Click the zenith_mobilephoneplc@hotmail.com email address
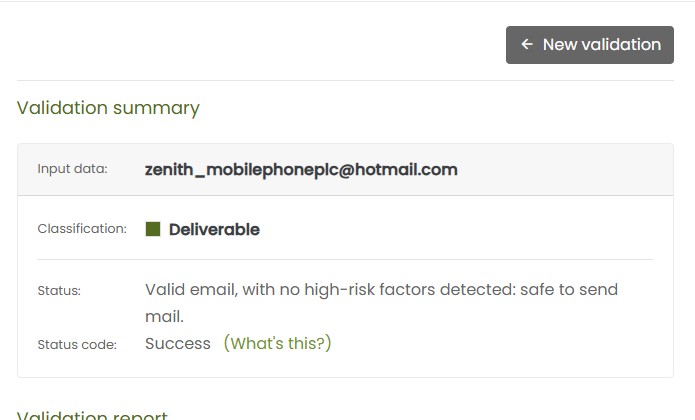Viewport: 695px width, 420px height. 301,169
